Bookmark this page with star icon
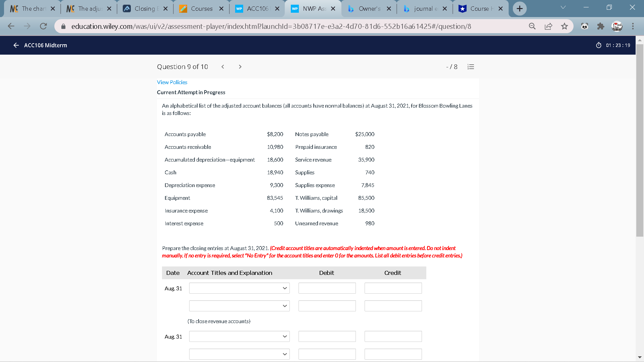This screenshot has height=362, width=644. click(x=565, y=26)
